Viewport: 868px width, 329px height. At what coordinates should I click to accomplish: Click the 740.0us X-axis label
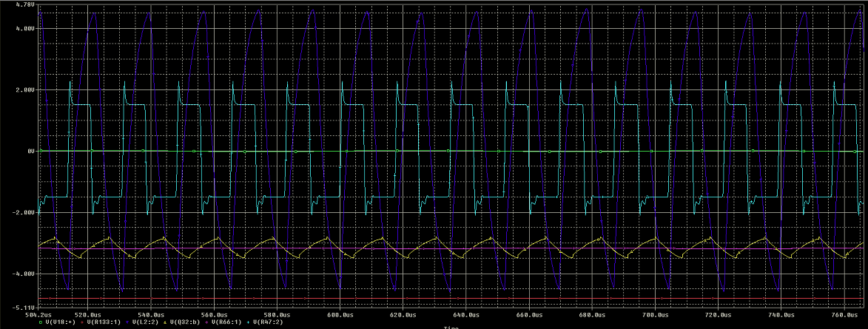[781, 315]
